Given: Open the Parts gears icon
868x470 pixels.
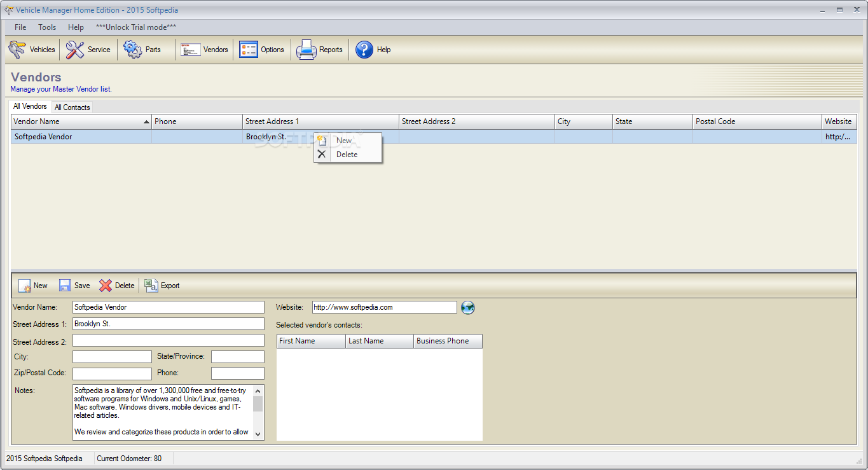Looking at the screenshot, I should tap(133, 50).
